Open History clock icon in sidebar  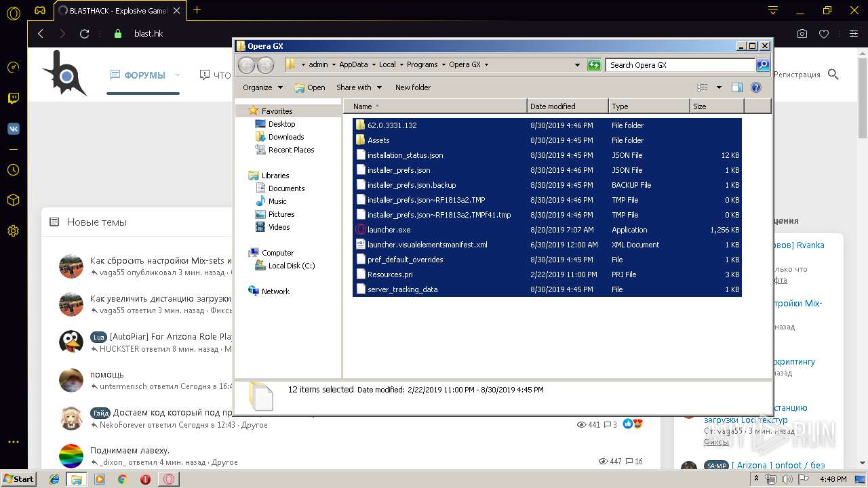click(13, 170)
